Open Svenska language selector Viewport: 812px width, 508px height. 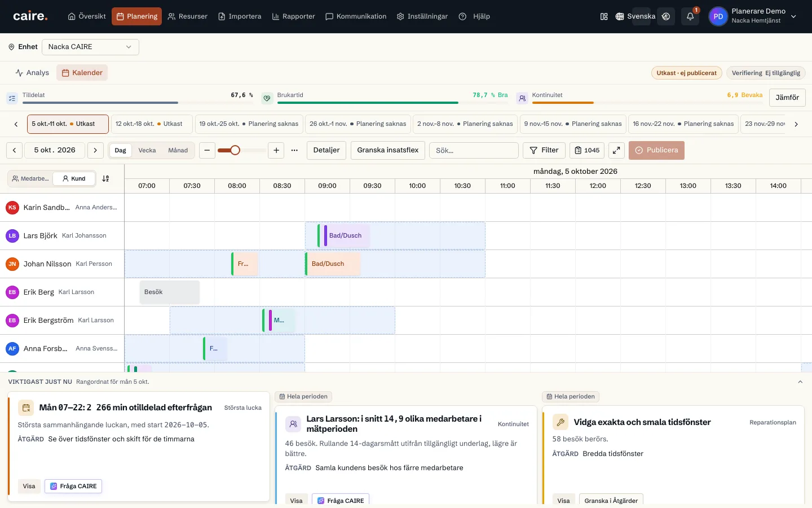636,16
